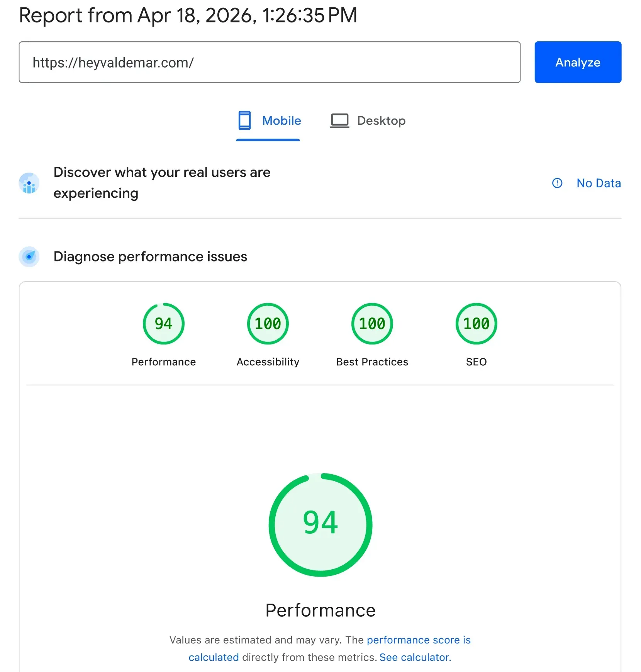The height and width of the screenshot is (672, 641).
Task: Open the No Data link
Action: pos(599,183)
